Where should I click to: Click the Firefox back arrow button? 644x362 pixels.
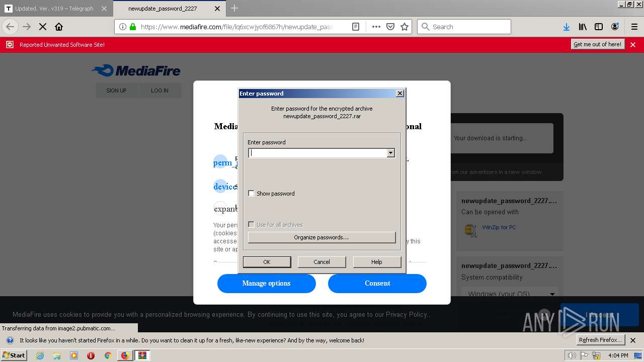tap(10, 27)
